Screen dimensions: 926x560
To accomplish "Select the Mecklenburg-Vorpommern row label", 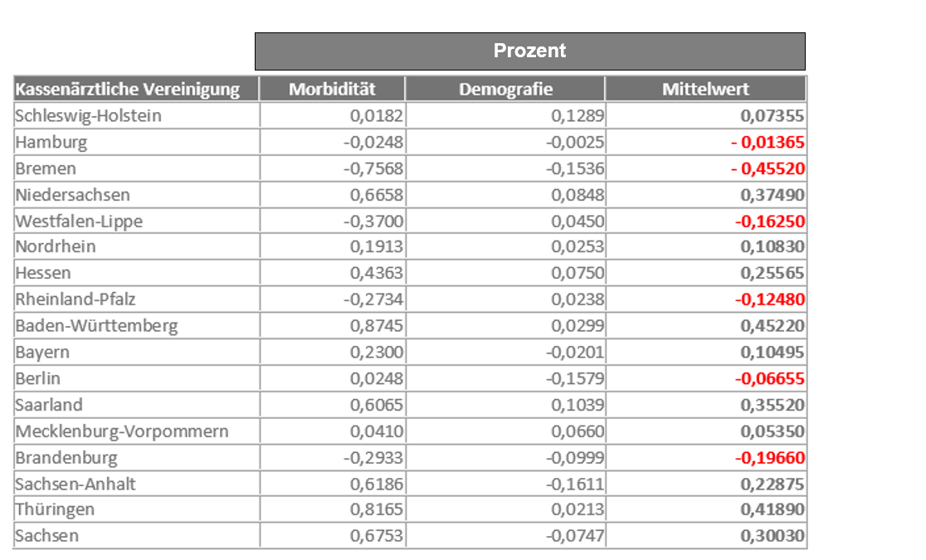I will coord(121,431).
